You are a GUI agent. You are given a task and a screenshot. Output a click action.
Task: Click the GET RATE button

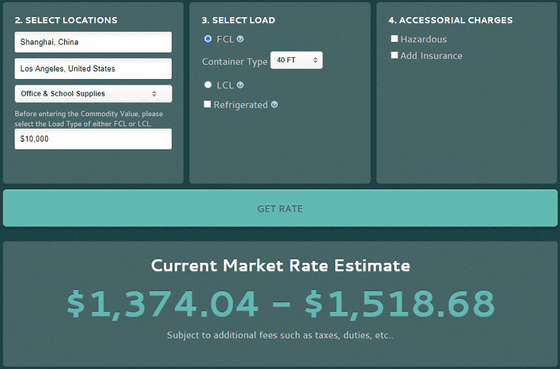point(280,208)
